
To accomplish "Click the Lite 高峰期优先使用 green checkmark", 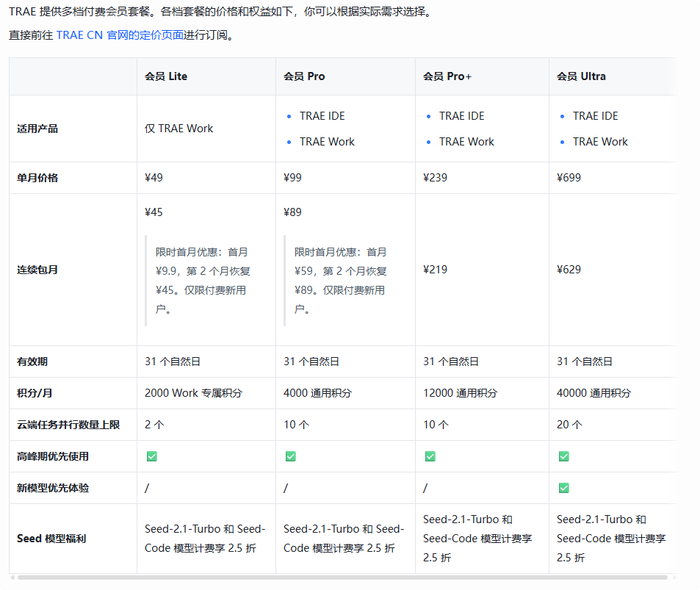I will click(x=152, y=456).
